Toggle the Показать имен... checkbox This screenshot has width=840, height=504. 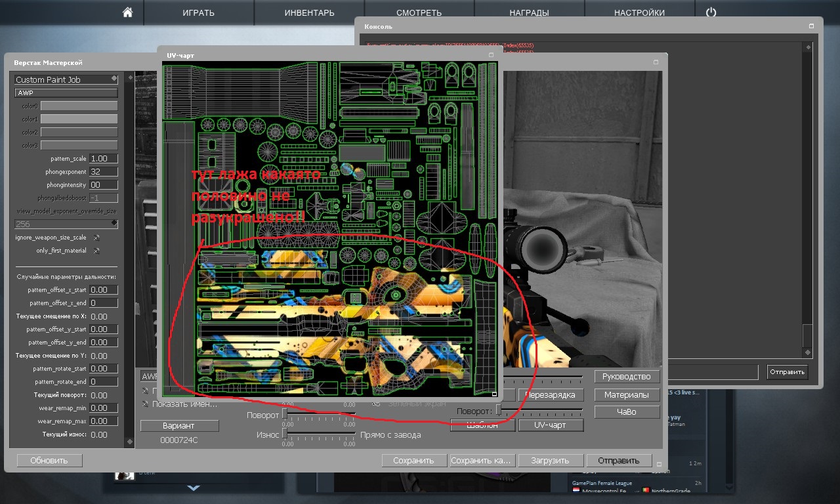(146, 404)
